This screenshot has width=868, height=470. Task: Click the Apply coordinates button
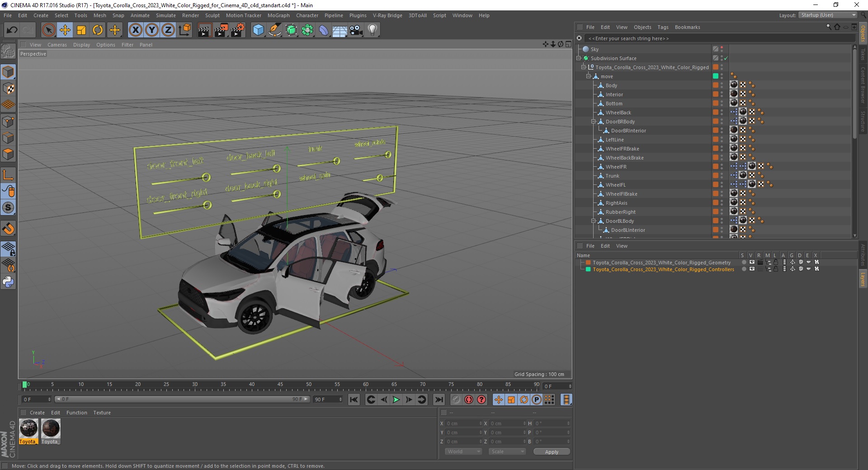point(552,451)
